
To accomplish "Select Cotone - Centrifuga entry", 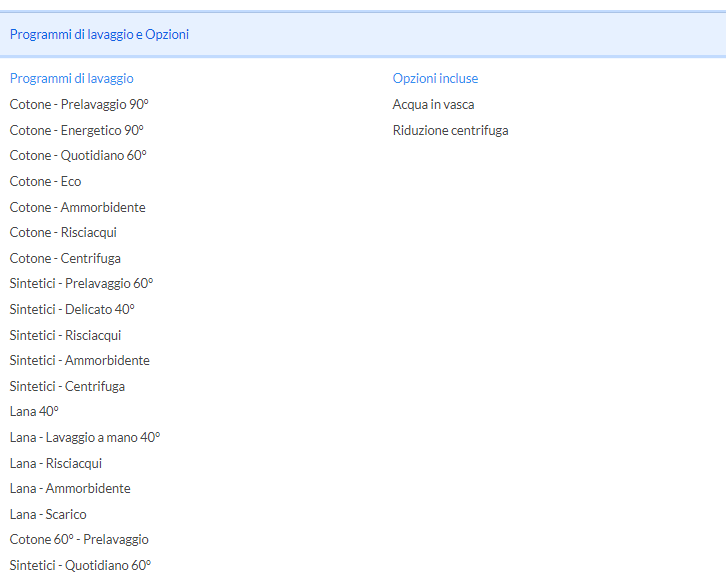I will tap(65, 258).
